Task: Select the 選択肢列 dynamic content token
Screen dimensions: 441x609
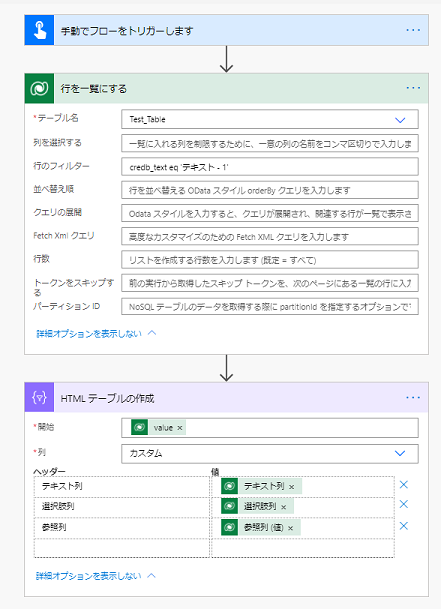Action: (258, 506)
